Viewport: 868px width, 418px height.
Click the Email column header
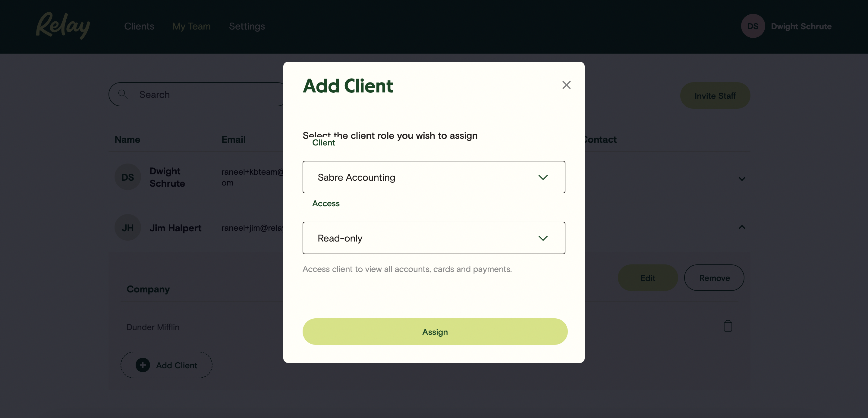coord(234,139)
